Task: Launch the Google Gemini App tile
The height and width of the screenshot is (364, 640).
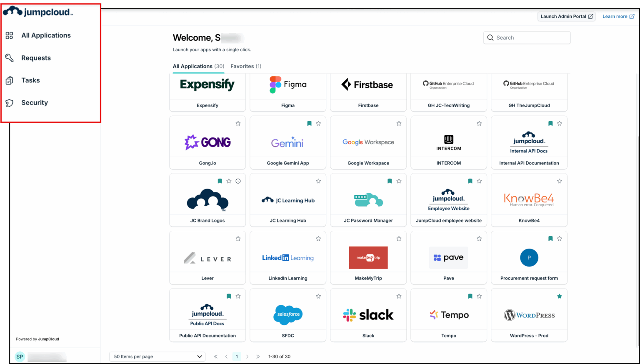Action: pos(288,142)
